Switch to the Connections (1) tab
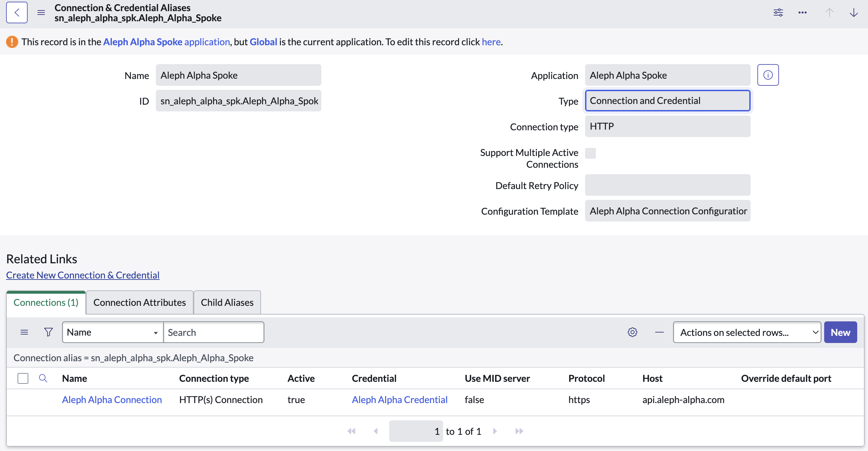The width and height of the screenshot is (868, 451). 46,302
